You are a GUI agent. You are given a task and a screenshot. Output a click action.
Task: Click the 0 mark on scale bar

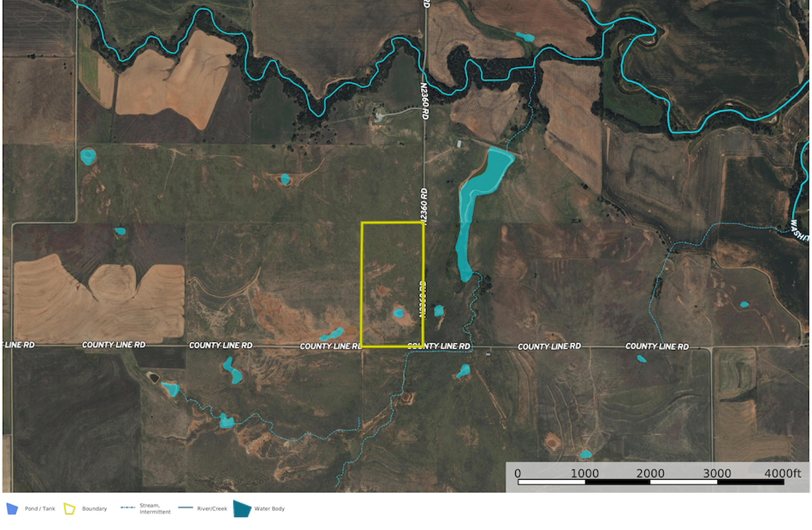click(x=518, y=473)
